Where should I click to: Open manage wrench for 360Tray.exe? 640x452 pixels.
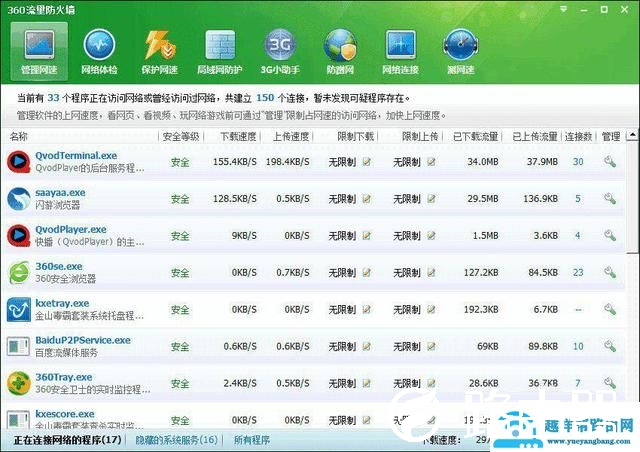tap(610, 383)
